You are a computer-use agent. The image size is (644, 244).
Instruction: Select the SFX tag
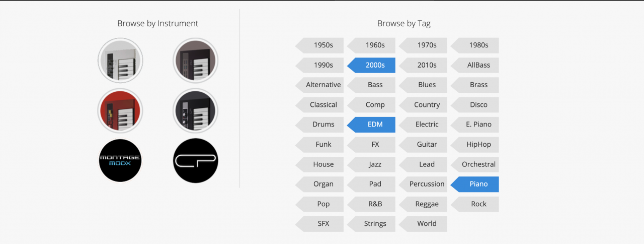tap(323, 224)
